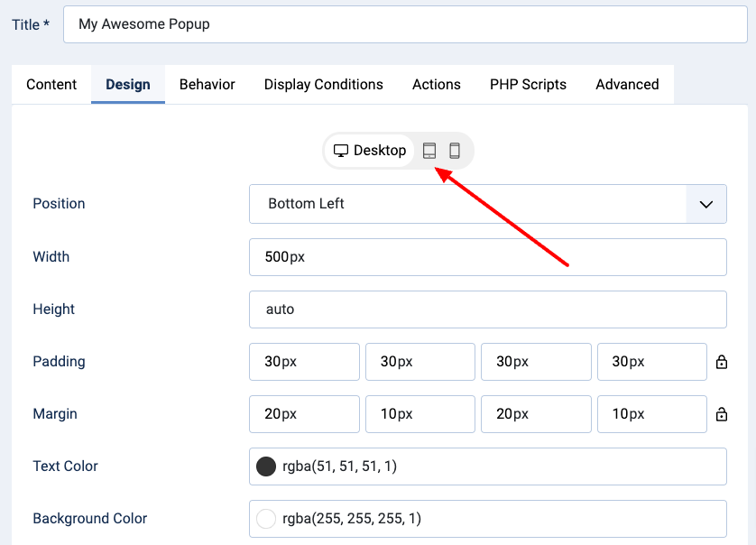Click the Text Color dark swatch
Viewport: 756px width, 545px height.
click(x=265, y=466)
